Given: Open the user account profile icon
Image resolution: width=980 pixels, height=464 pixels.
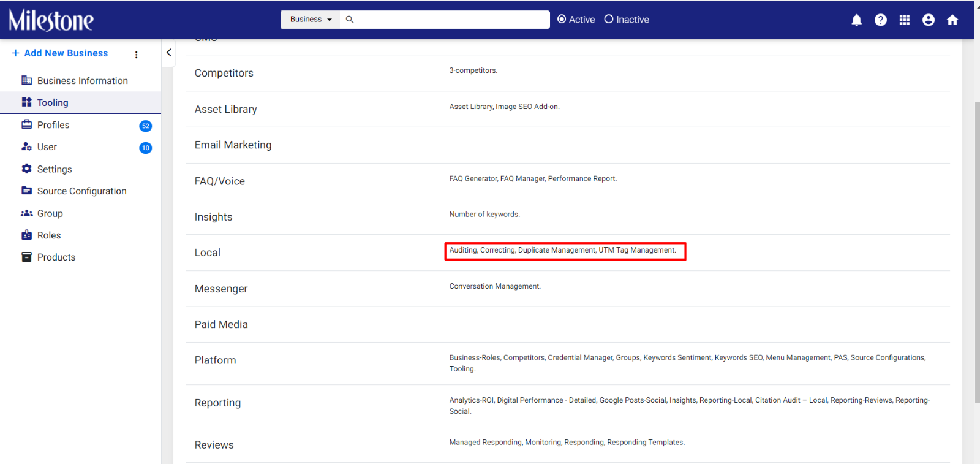Looking at the screenshot, I should coord(928,20).
